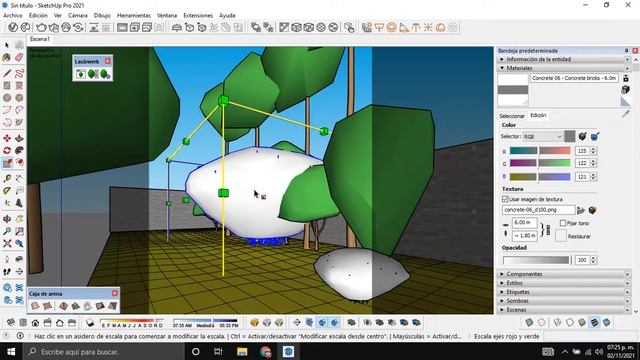
Task: Adjust the Opacidad slider
Action: (x=536, y=260)
